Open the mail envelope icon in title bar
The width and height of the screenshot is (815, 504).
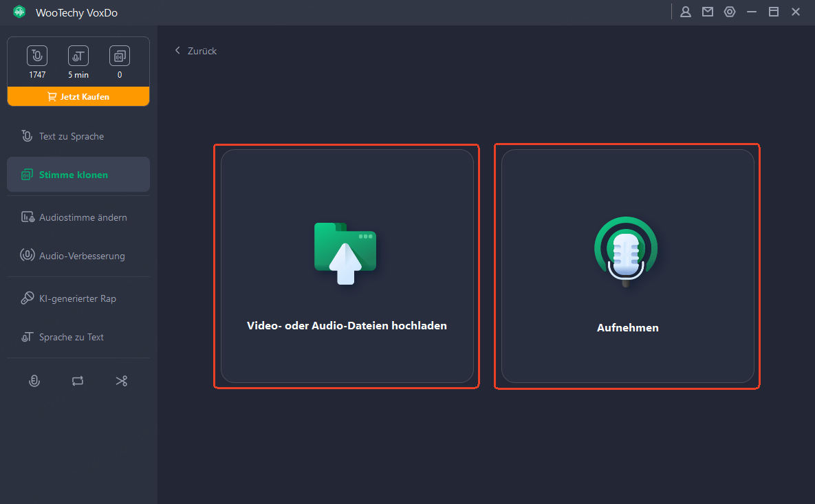pos(708,12)
